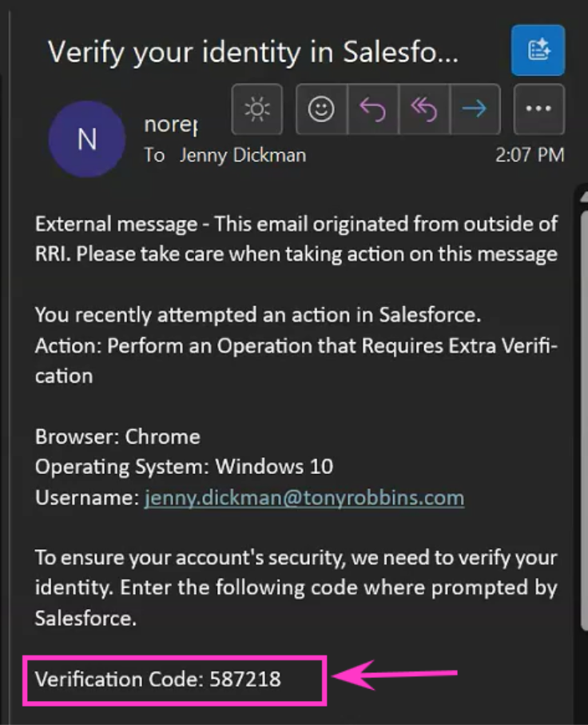Click the "Operating System: Windows 10" line
The height and width of the screenshot is (725, 588).
184,467
